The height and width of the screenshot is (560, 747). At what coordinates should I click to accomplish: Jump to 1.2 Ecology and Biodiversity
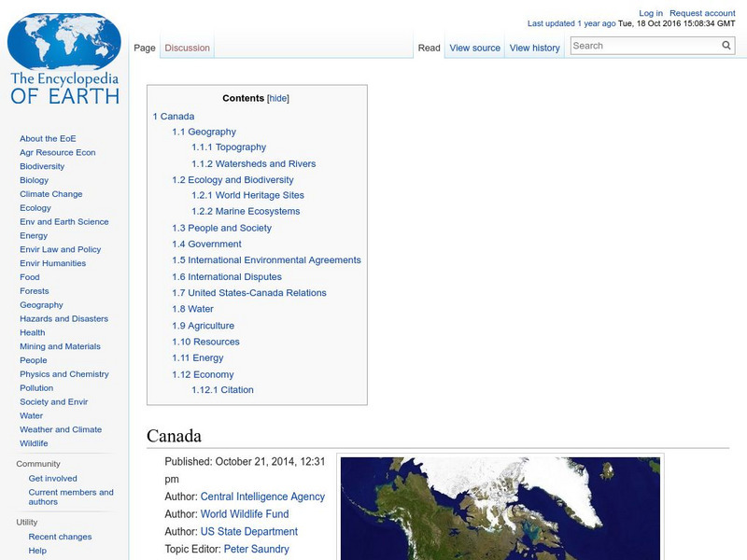coord(233,180)
